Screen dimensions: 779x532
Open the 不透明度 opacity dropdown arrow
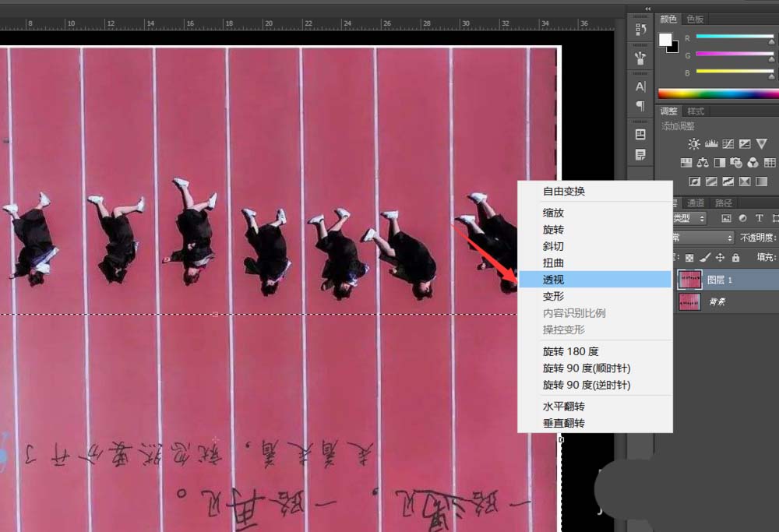(x=777, y=236)
